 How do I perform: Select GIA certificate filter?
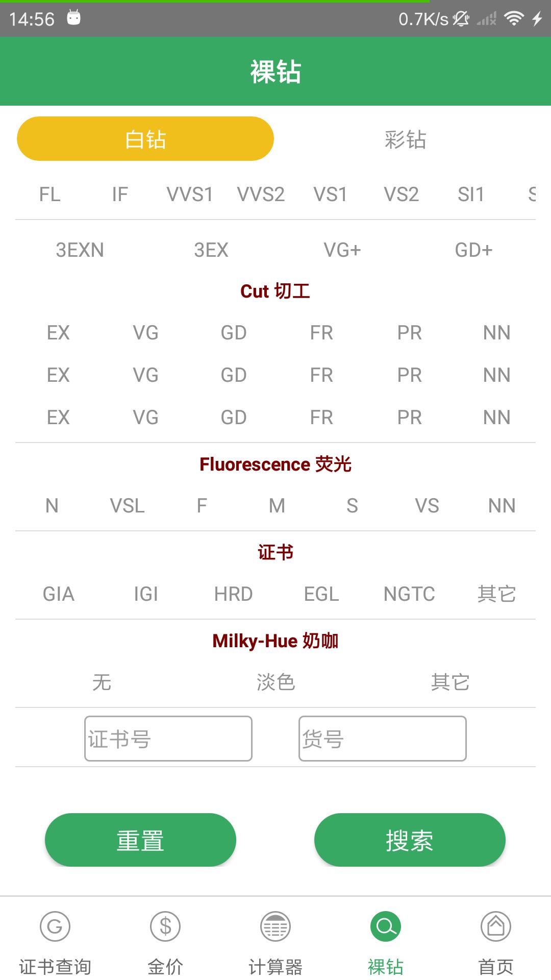[59, 594]
